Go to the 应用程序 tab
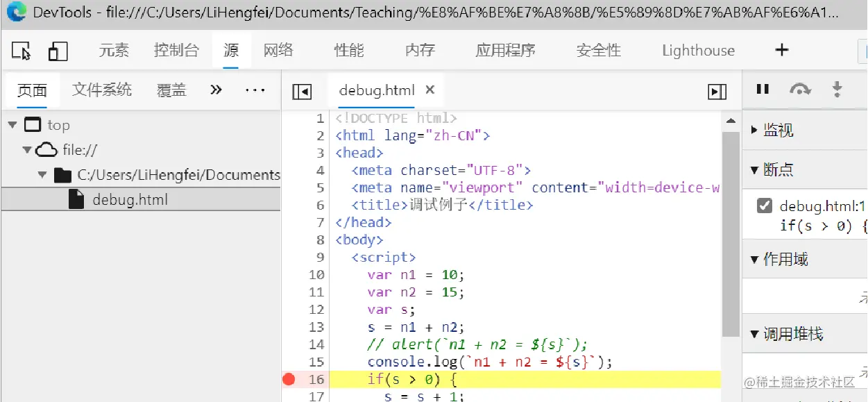Image resolution: width=868 pixels, height=402 pixels. tap(505, 51)
